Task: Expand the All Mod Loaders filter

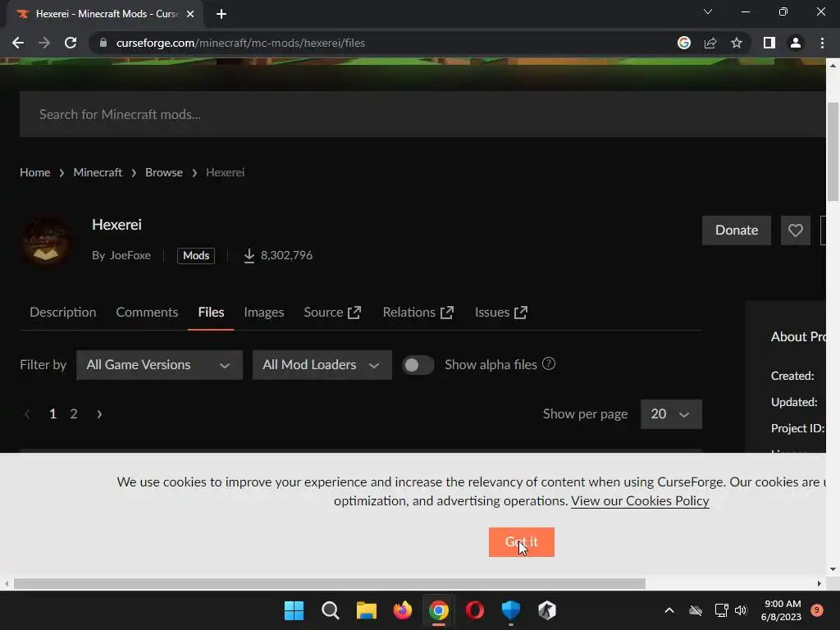Action: [322, 365]
